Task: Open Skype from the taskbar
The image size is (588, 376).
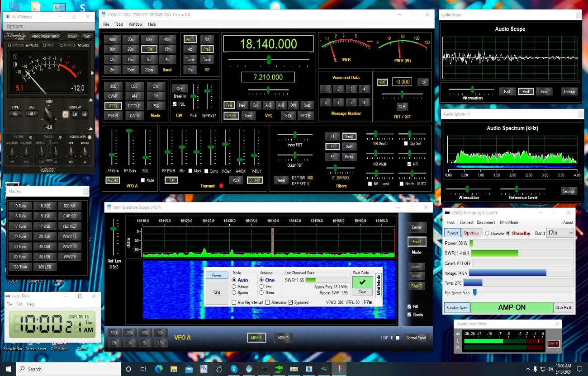Action: point(234,369)
